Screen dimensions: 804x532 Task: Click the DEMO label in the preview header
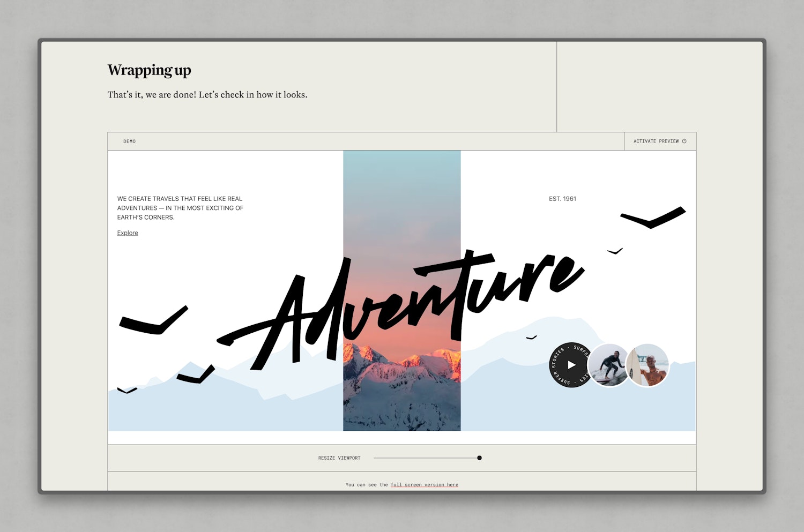pyautogui.click(x=129, y=141)
